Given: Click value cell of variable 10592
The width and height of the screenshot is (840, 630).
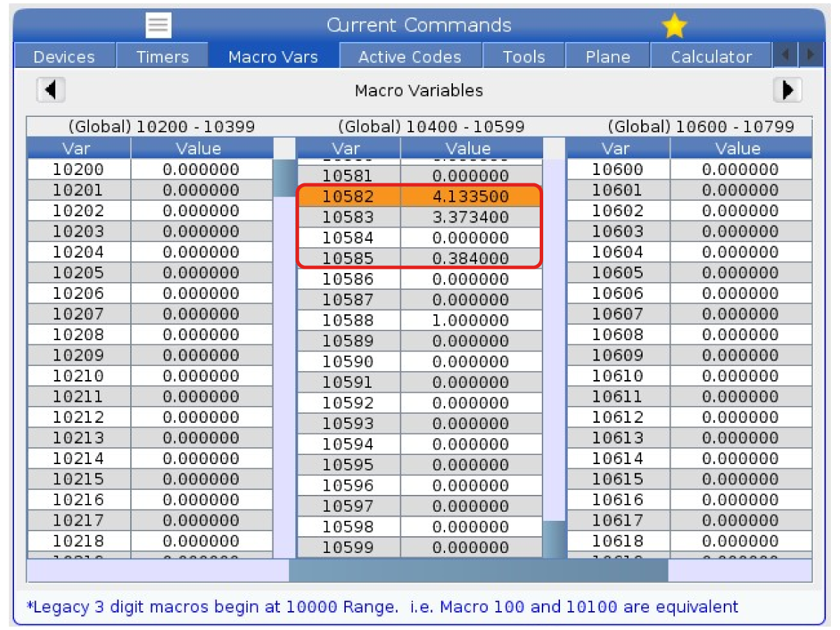Looking at the screenshot, I should pyautogui.click(x=471, y=403).
